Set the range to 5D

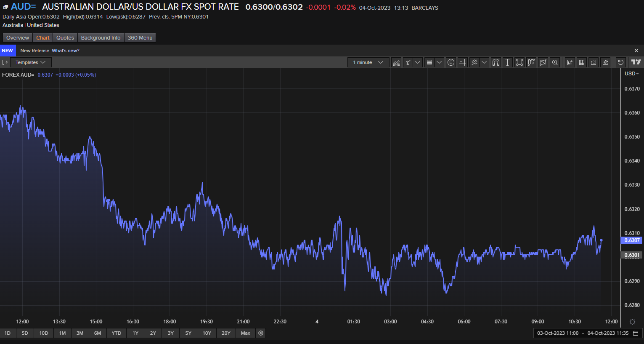[25, 333]
